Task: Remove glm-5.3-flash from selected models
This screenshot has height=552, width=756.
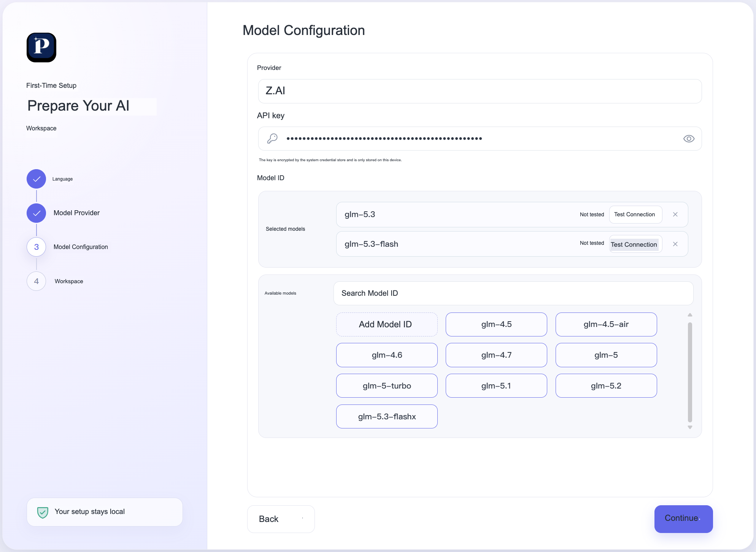Action: pyautogui.click(x=675, y=244)
